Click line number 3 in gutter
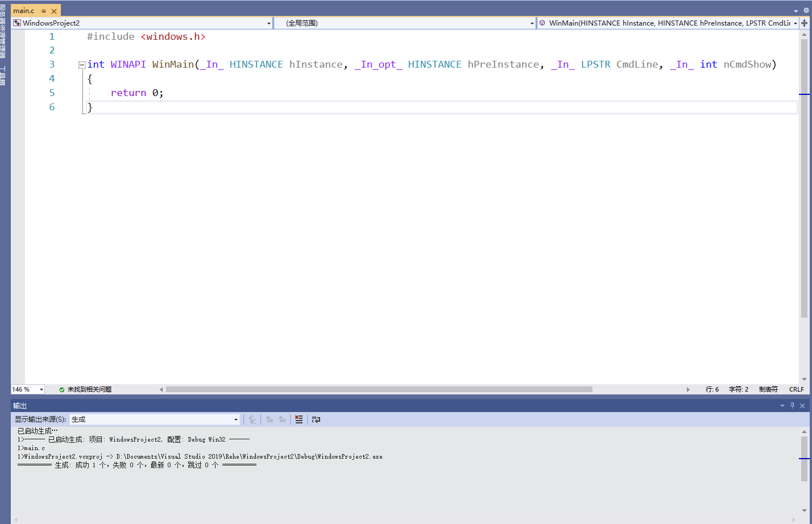This screenshot has width=812, height=524. [x=52, y=64]
